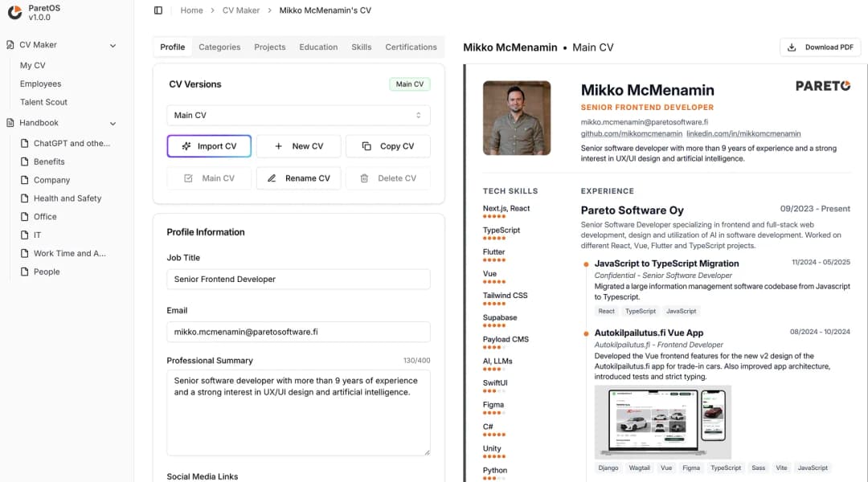Click the Copy CV button
This screenshot has width=868, height=482.
387,146
